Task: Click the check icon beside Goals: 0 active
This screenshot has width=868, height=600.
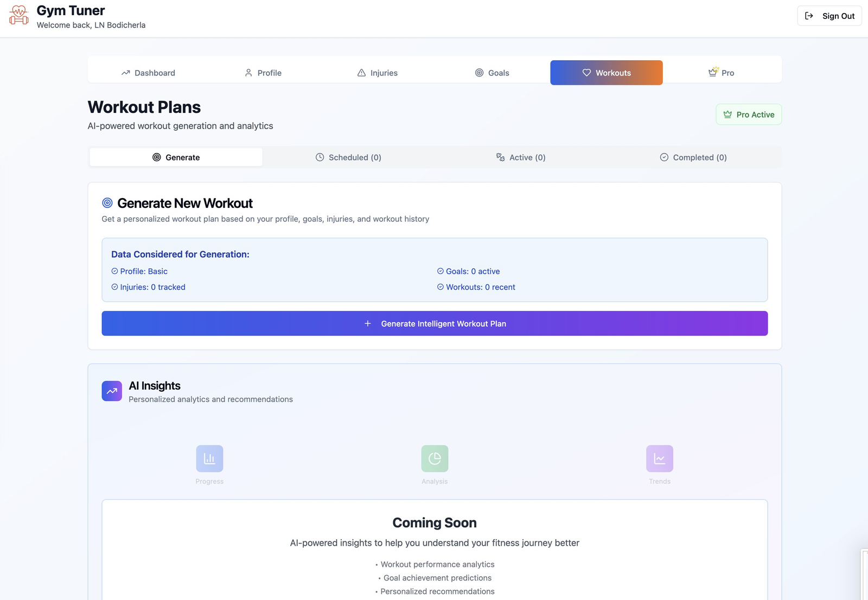Action: 441,271
